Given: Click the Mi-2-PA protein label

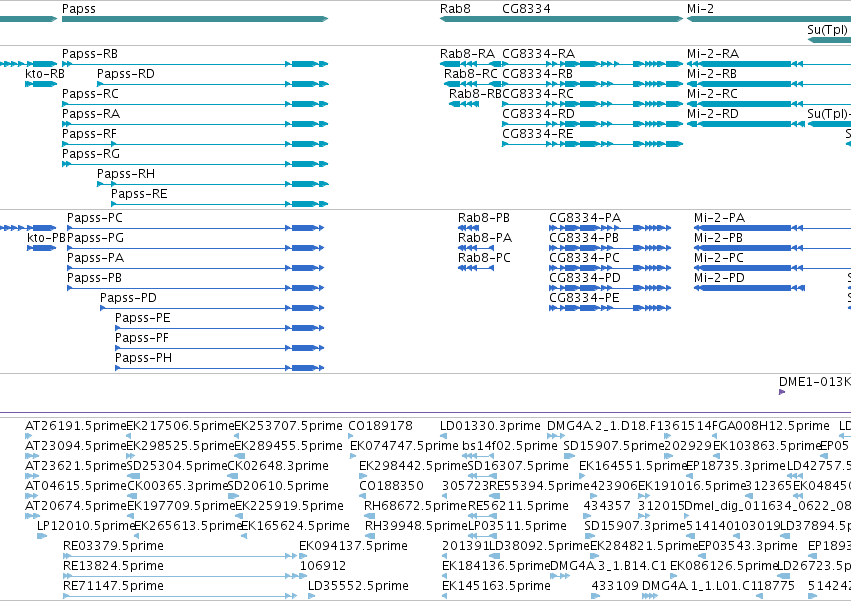Looking at the screenshot, I should (x=719, y=218).
